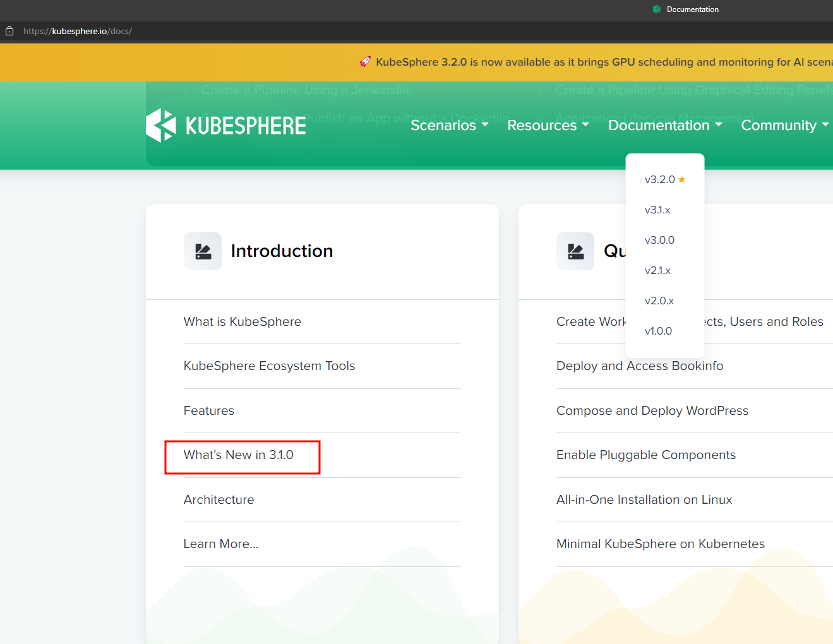Click the padlock icon in the address bar

tap(9, 30)
